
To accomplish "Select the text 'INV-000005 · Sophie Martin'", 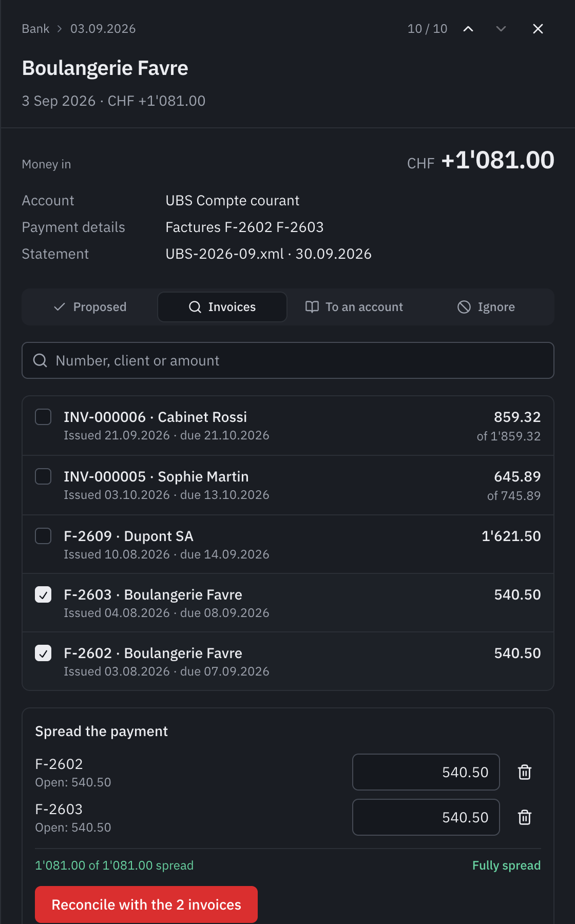I will [156, 476].
